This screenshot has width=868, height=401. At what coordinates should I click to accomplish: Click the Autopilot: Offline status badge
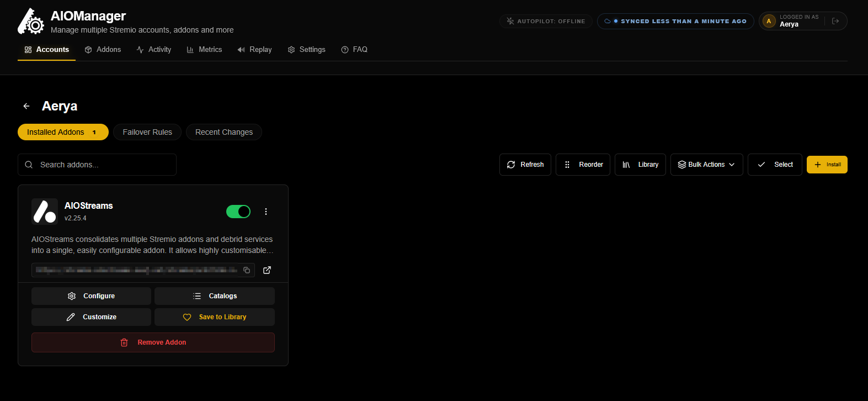(546, 21)
